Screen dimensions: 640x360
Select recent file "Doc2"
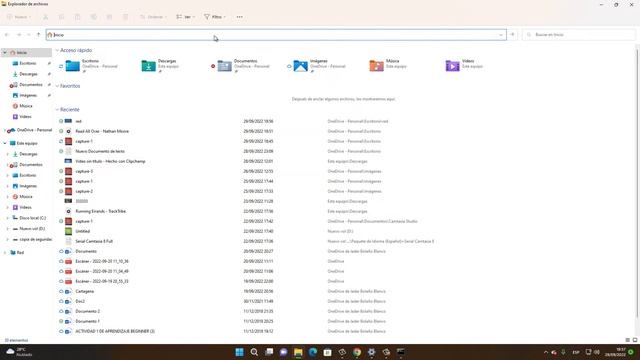tap(80, 301)
